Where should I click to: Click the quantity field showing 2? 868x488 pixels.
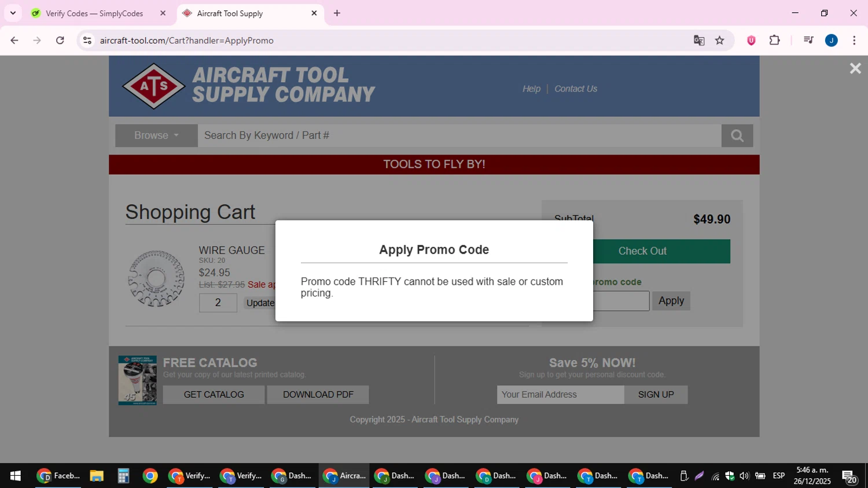pyautogui.click(x=218, y=303)
